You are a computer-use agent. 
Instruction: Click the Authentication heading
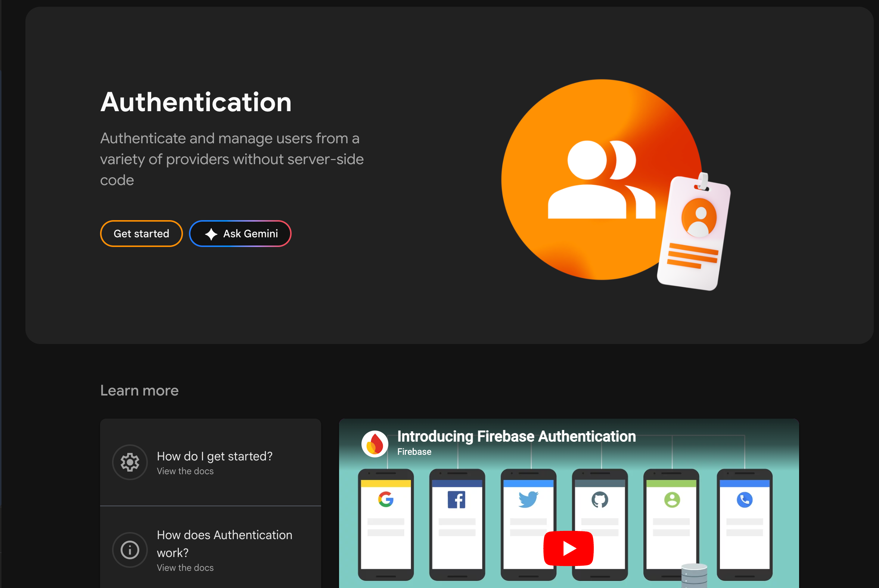[196, 102]
